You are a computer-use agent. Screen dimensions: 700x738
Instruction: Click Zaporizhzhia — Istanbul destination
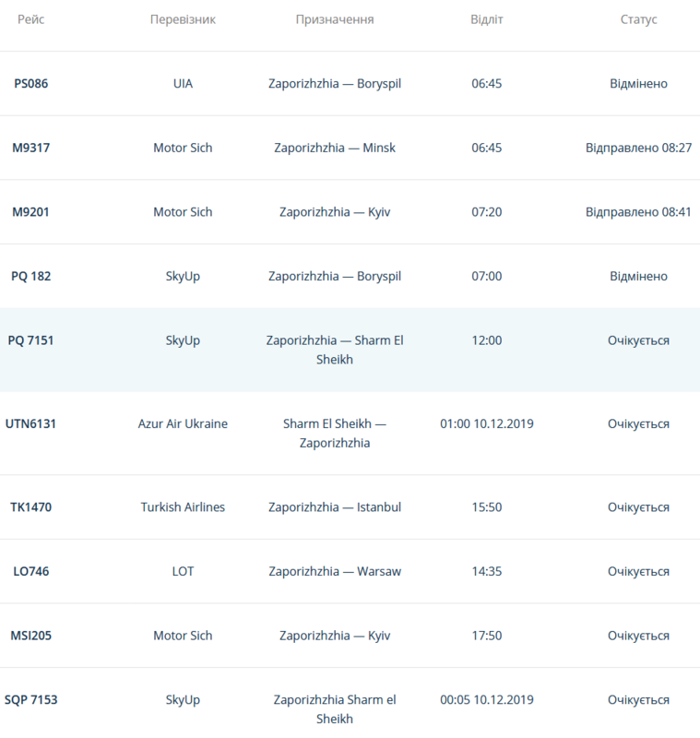(x=335, y=507)
